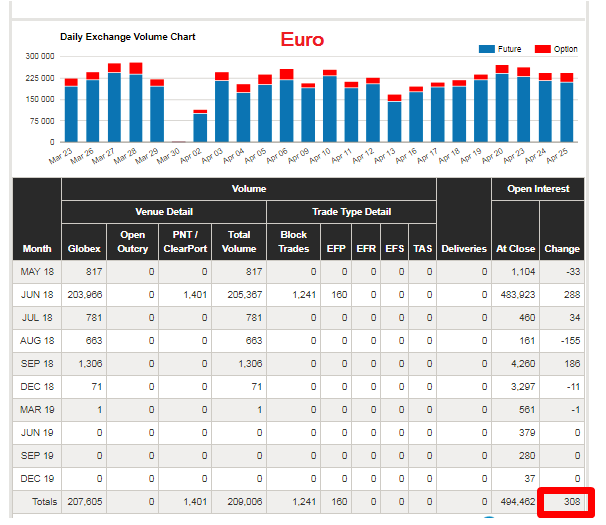
Task: Select the MAY 18 month row label
Action: [x=37, y=272]
